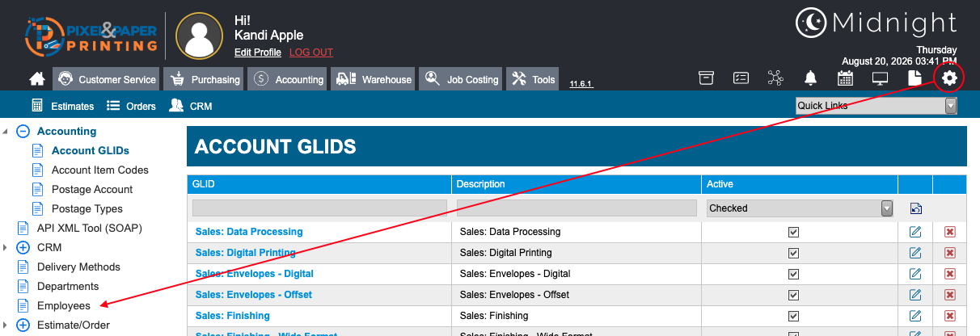Edit Sales: Digital Printing row
The image size is (980, 336).
tap(915, 253)
